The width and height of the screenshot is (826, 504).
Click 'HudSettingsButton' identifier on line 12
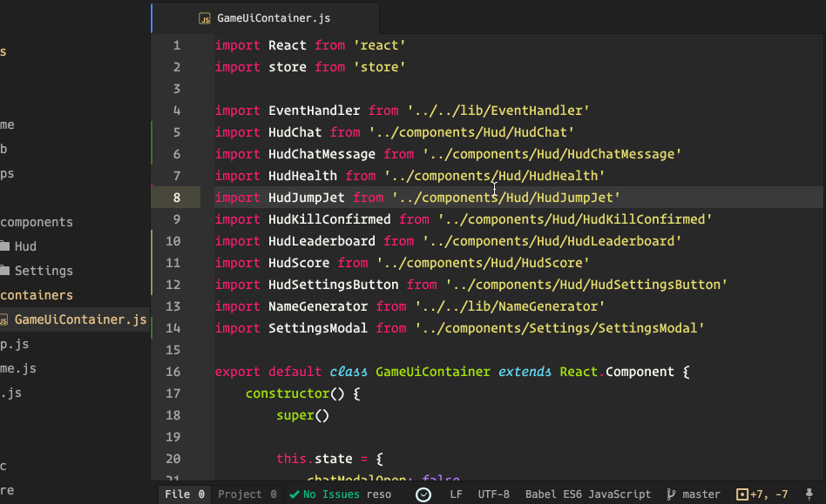point(334,285)
